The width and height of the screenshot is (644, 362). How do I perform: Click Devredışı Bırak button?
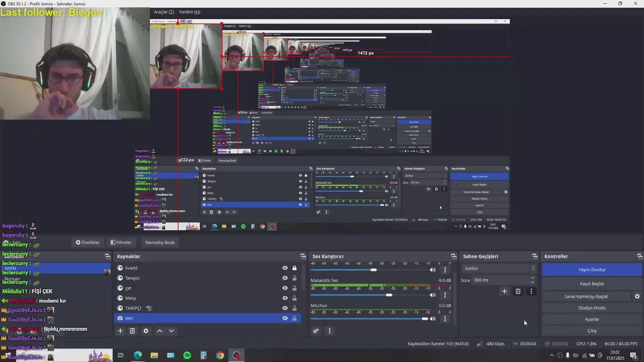(160, 242)
